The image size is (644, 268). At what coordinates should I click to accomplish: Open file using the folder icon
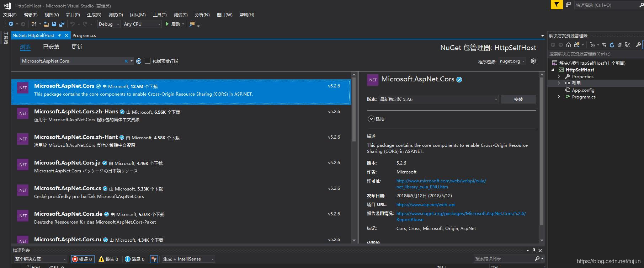(x=46, y=24)
